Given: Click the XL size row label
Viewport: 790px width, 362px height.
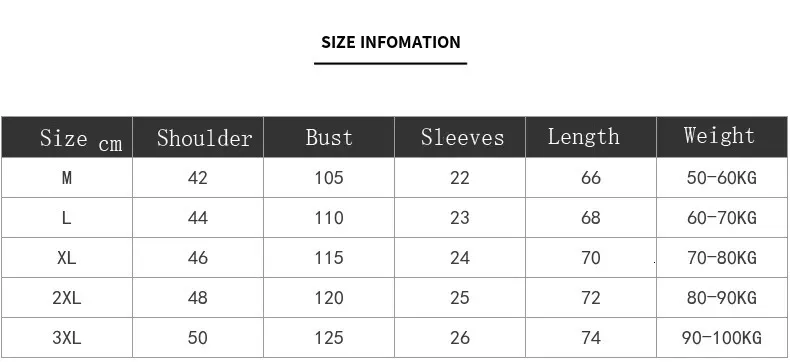Looking at the screenshot, I should (67, 258).
